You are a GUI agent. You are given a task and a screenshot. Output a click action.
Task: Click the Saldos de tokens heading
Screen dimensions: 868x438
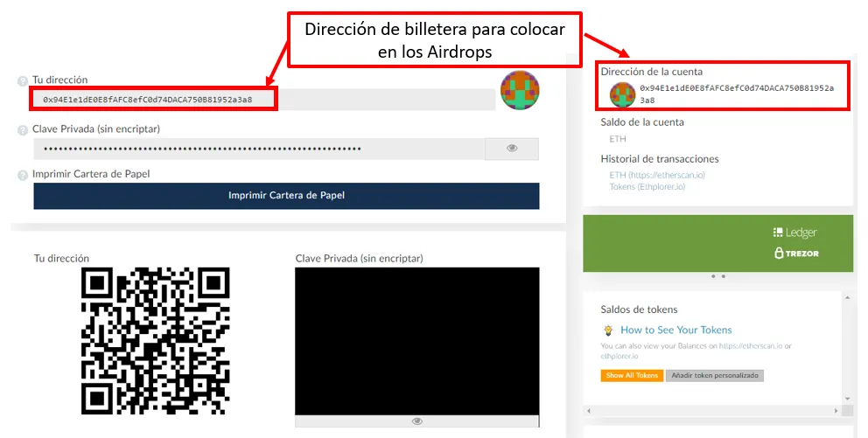(x=639, y=309)
